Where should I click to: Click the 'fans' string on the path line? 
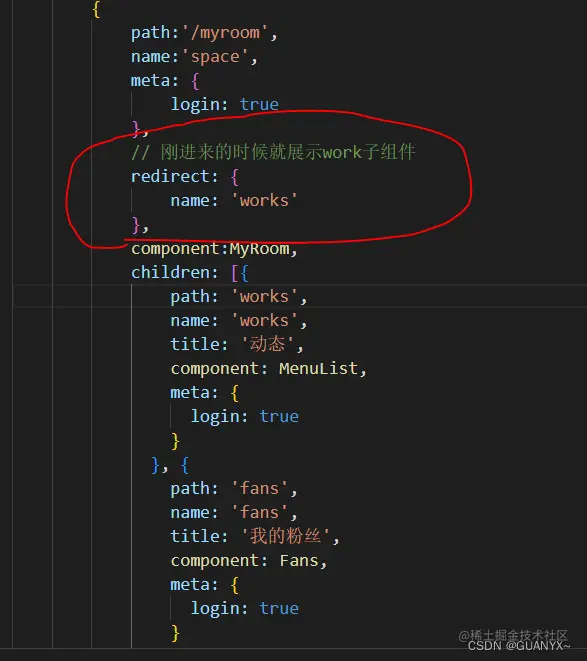[259, 489]
